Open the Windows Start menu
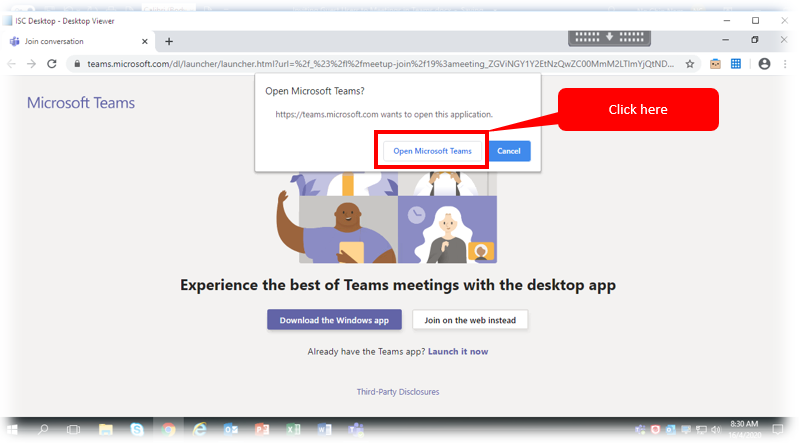Screen dimensions: 800x444 point(13,429)
